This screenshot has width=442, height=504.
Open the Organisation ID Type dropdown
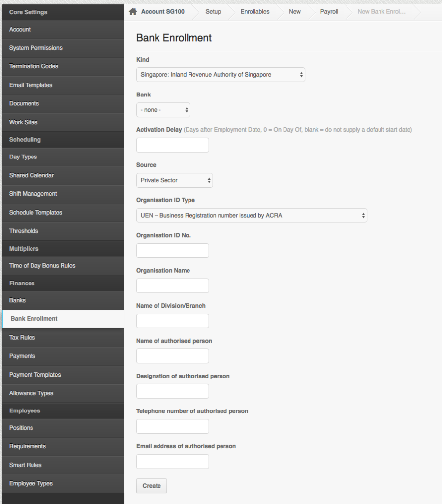[x=251, y=215]
